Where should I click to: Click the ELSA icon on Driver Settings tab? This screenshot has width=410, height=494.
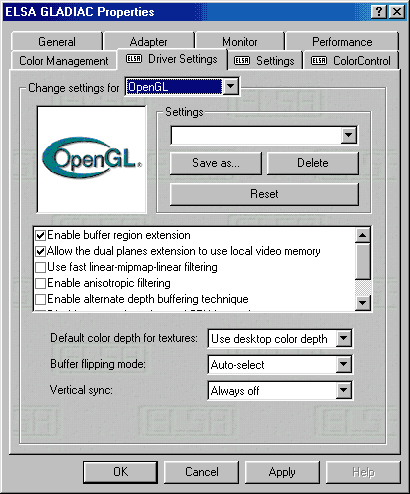pyautogui.click(x=134, y=59)
